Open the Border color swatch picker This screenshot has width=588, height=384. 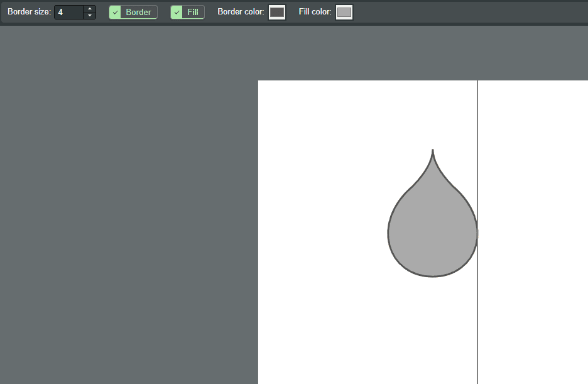tap(277, 12)
